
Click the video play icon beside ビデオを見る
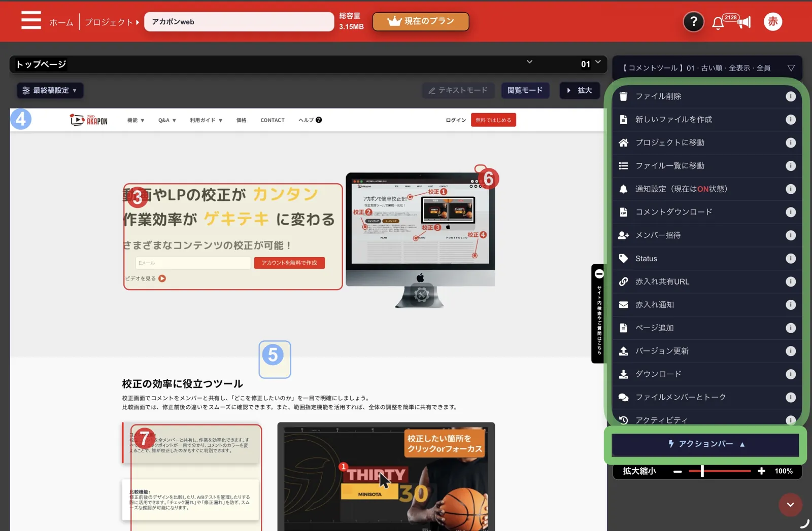click(162, 278)
